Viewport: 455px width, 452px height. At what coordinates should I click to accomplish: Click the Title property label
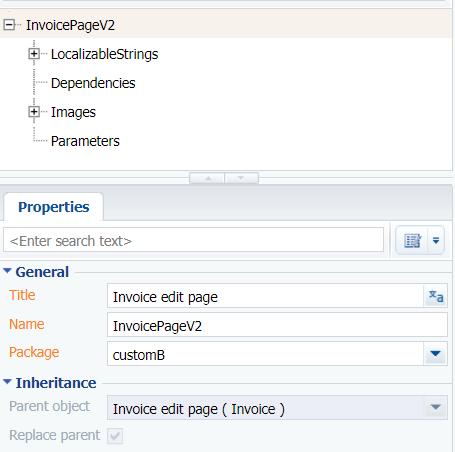[22, 295]
